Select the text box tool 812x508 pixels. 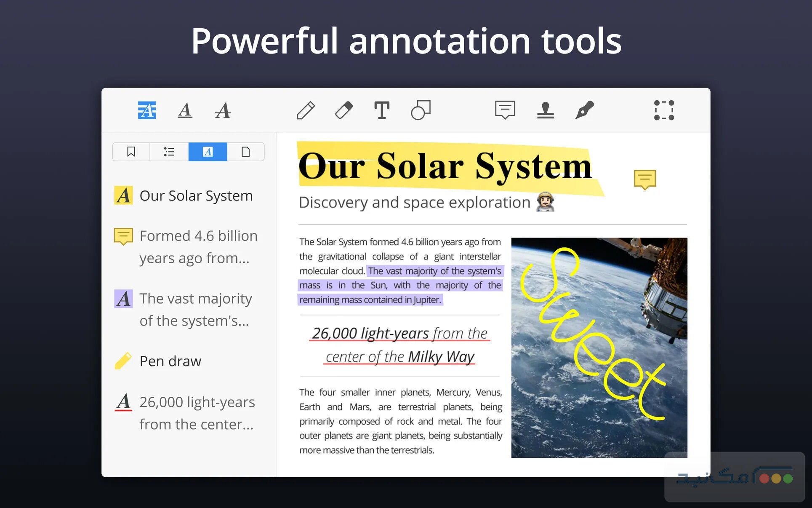382,110
